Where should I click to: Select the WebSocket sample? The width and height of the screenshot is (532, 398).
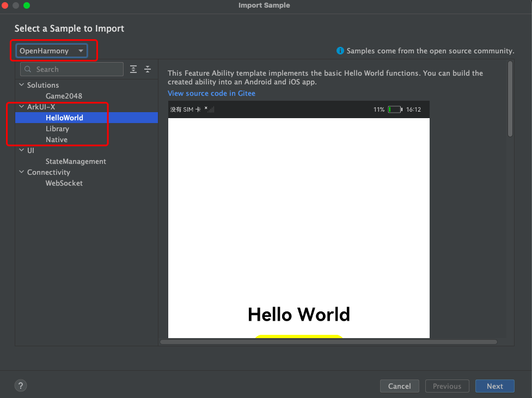(x=64, y=183)
